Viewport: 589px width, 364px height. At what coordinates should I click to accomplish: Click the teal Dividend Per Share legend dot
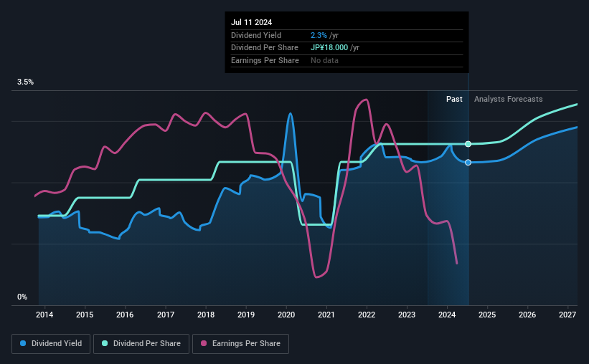pos(105,343)
